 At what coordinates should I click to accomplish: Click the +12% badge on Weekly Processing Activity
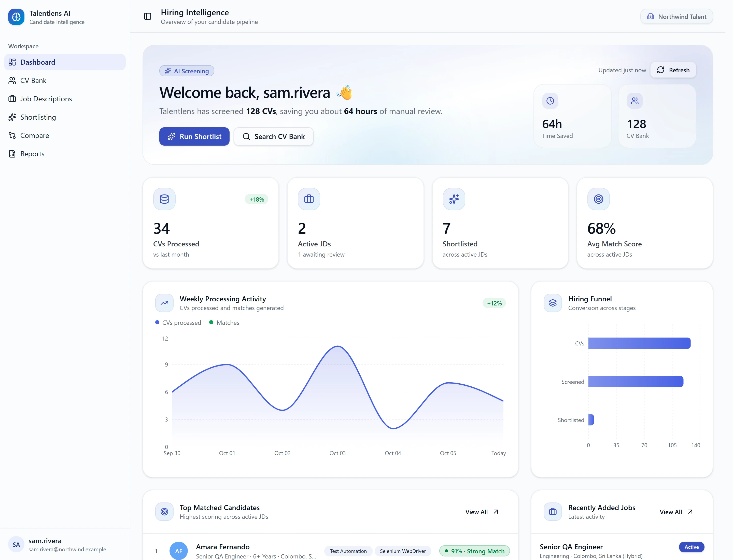(494, 303)
